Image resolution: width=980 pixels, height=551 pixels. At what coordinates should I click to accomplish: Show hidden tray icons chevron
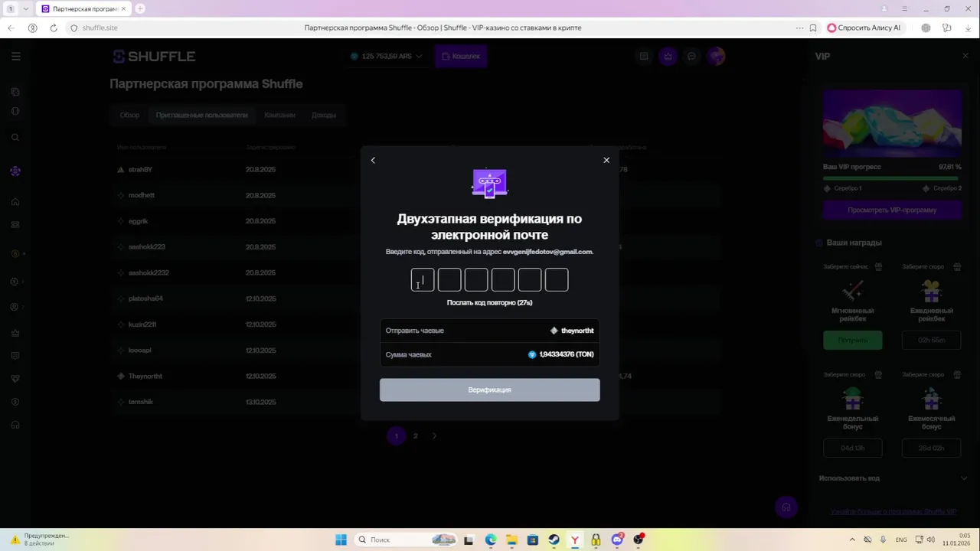[x=852, y=540]
